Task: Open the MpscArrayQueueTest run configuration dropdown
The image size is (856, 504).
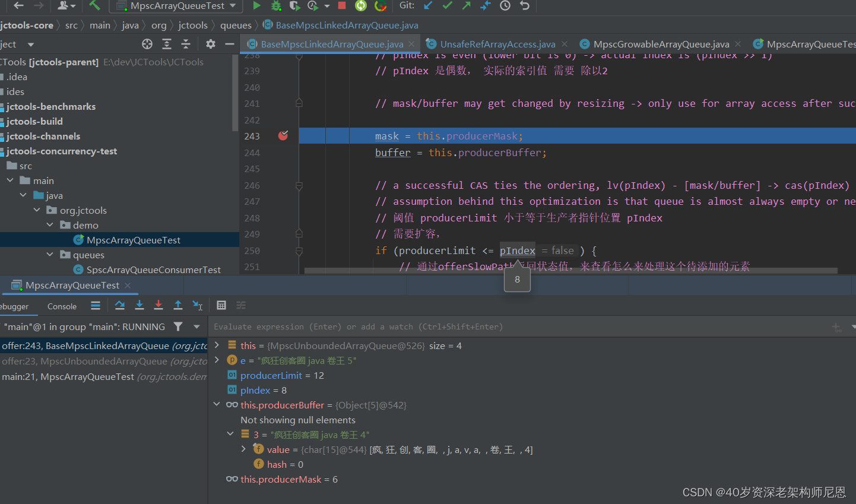Action: tap(178, 6)
